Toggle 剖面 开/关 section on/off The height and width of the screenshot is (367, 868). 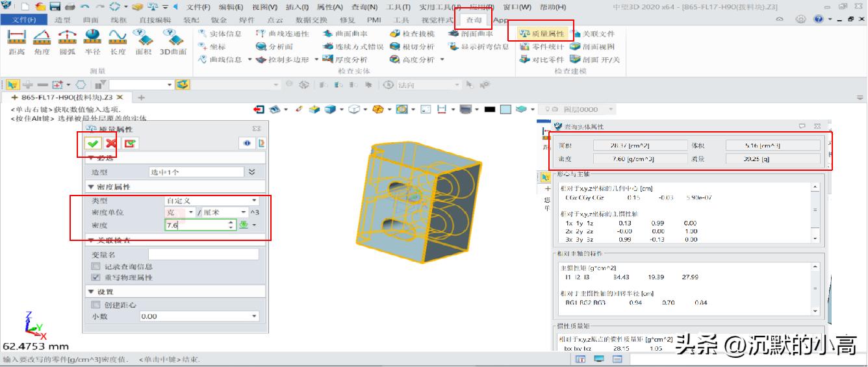(595, 60)
